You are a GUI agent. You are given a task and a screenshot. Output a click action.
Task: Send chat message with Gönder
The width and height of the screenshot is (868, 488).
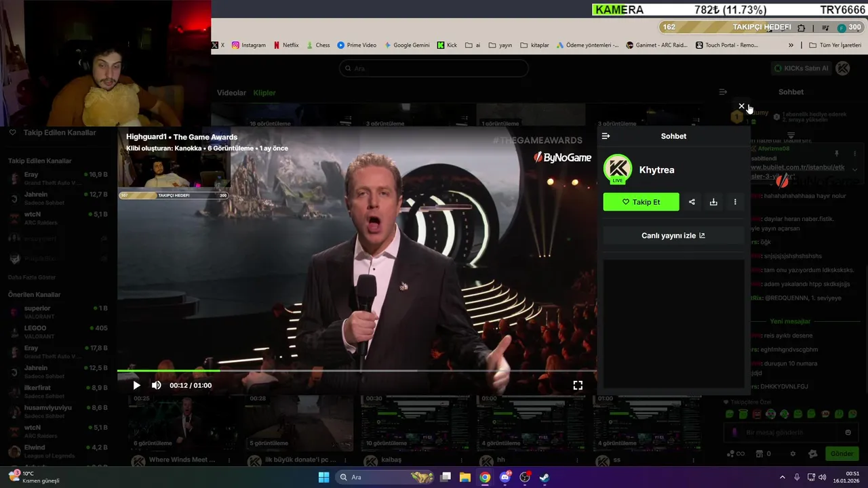[842, 454]
